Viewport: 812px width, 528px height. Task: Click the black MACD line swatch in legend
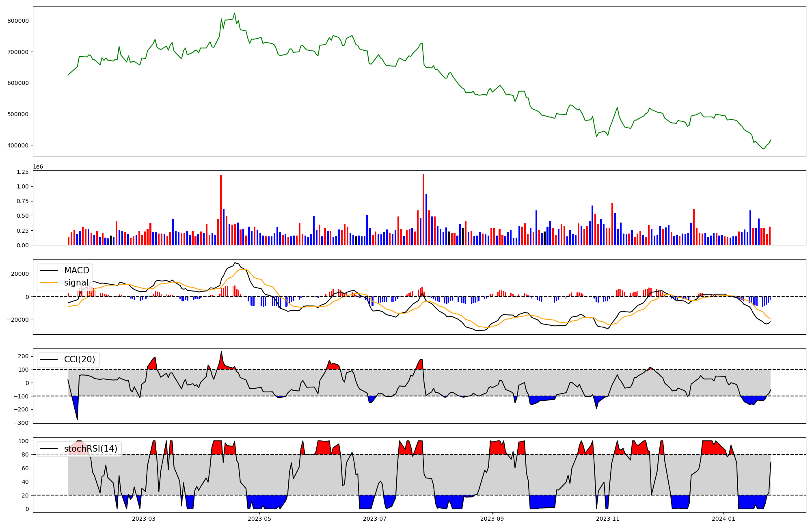tap(50, 270)
